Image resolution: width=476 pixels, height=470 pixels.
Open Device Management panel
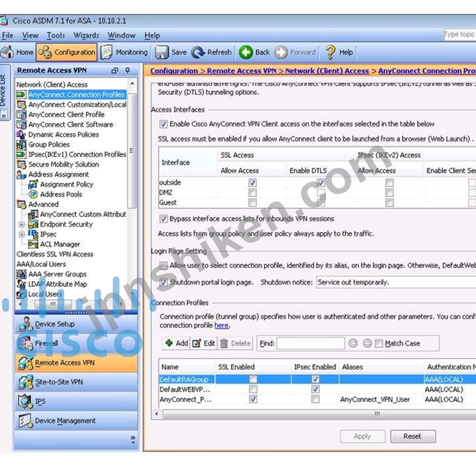pyautogui.click(x=76, y=421)
